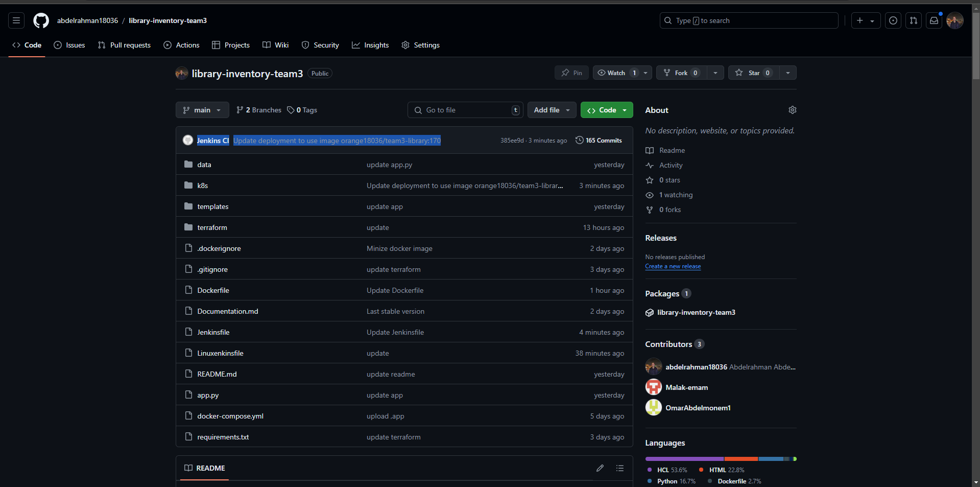Open the main branch selector dropdown
The image size is (980, 487).
tap(202, 110)
